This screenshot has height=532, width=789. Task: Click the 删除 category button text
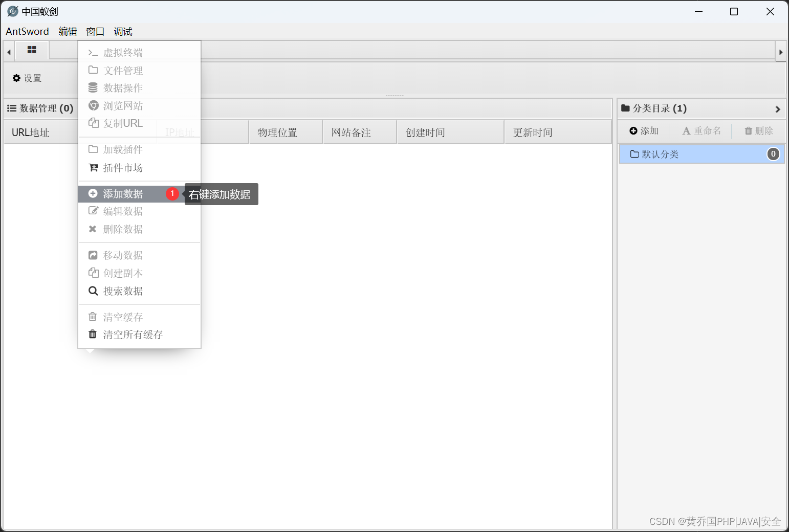point(764,131)
